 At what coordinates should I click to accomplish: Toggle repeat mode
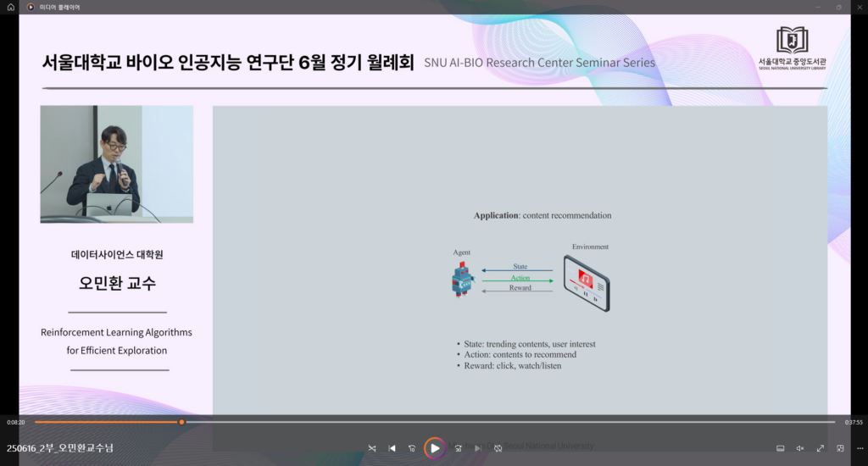[x=498, y=448]
